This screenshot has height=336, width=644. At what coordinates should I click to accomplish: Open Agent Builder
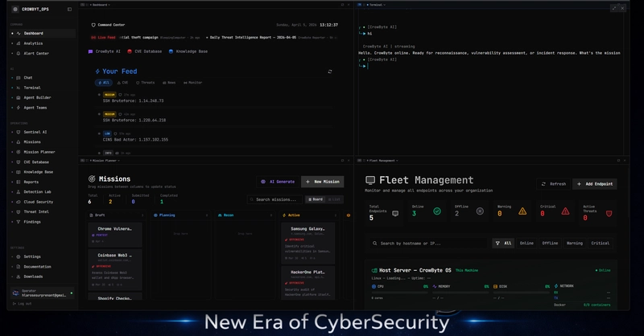[43, 97]
